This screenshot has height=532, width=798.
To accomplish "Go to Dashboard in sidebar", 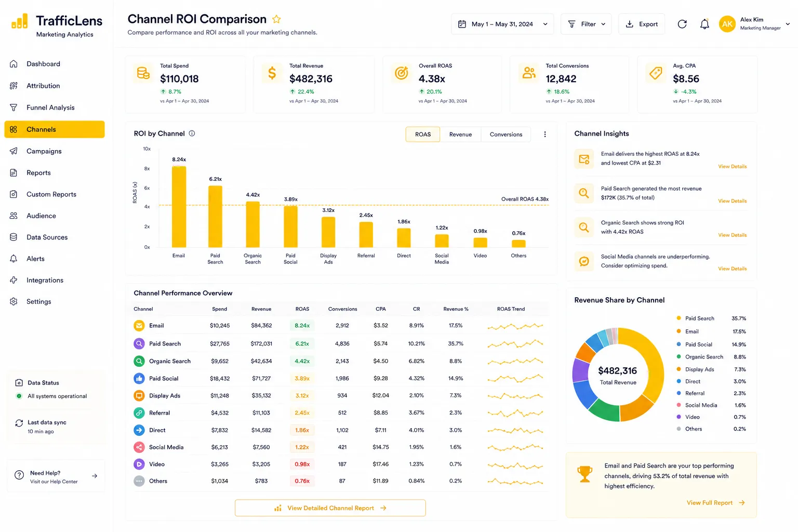I will click(x=55, y=64).
